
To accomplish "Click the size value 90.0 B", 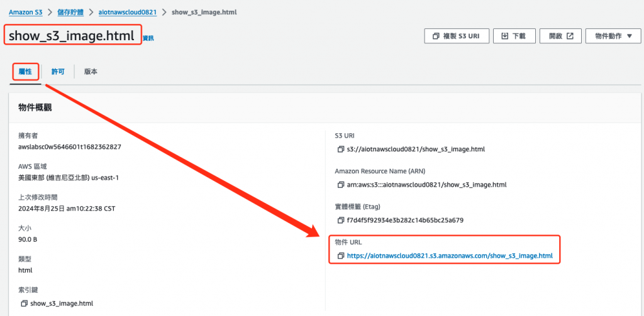I will tap(28, 239).
